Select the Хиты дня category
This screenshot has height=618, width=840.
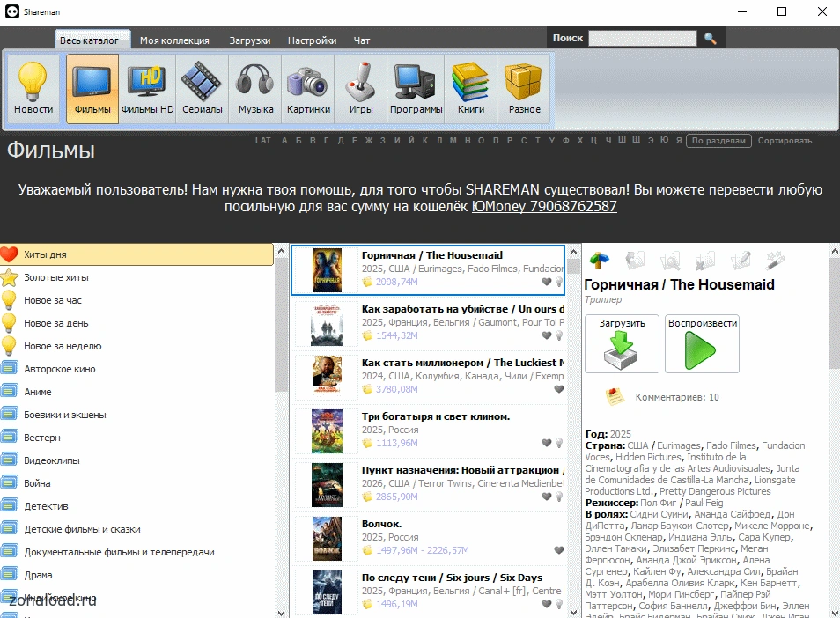(137, 254)
